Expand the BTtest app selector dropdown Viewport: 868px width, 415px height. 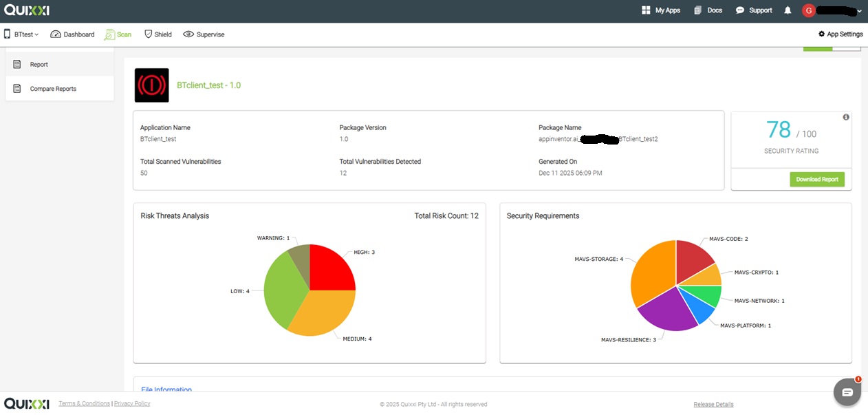pos(22,34)
